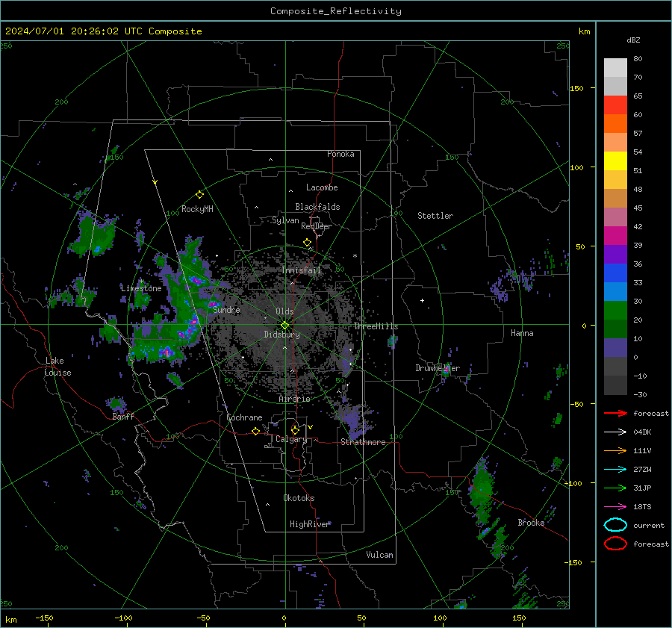Screen dimensions: 672x628
Task: Click the yellow diamond marker below Cochrane
Action: coord(255,431)
